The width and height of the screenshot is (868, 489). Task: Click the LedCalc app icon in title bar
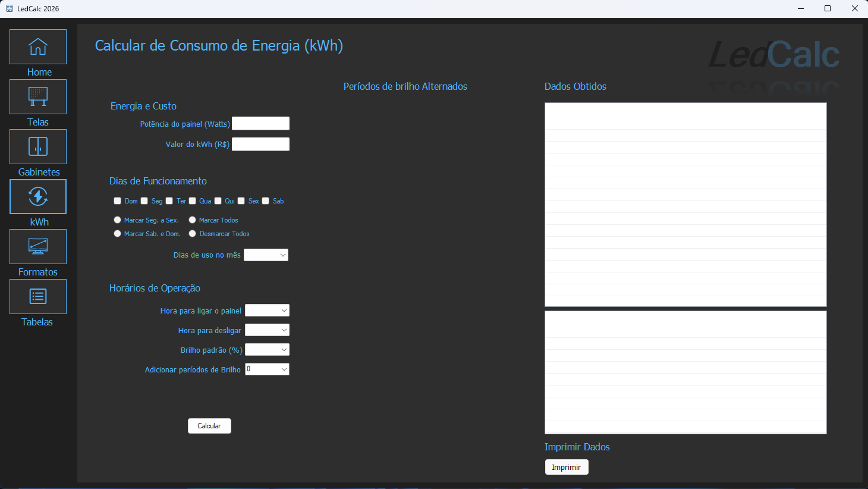pos(9,8)
